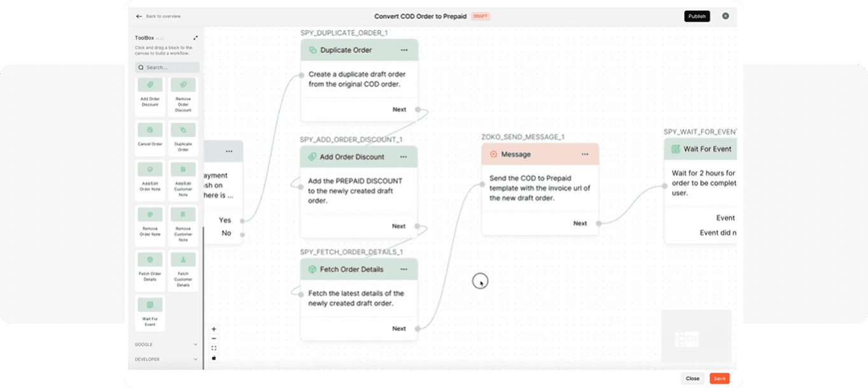Collapse the ToolBox panel with its corner arrow
The width and height of the screenshot is (868, 388).
pos(195,38)
